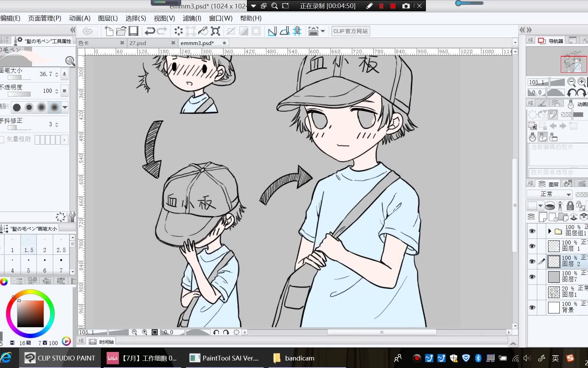Toggle lock layer padlock icon
The image size is (588, 368).
click(x=570, y=205)
